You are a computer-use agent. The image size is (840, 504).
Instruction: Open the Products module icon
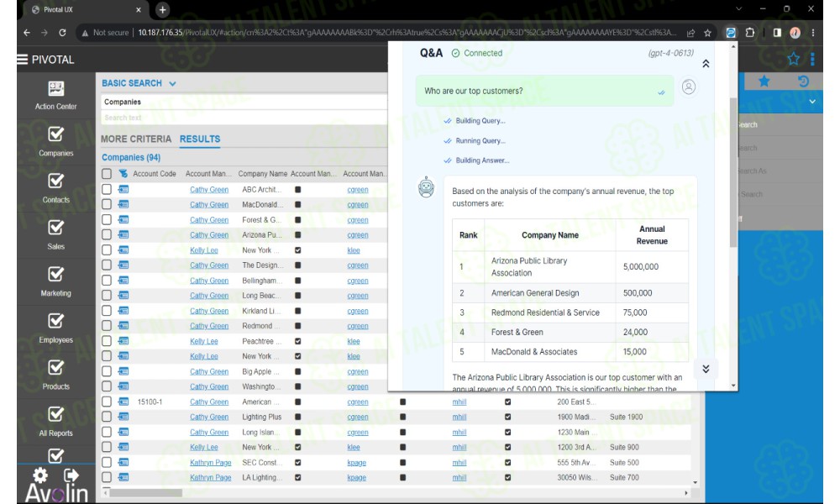point(55,367)
